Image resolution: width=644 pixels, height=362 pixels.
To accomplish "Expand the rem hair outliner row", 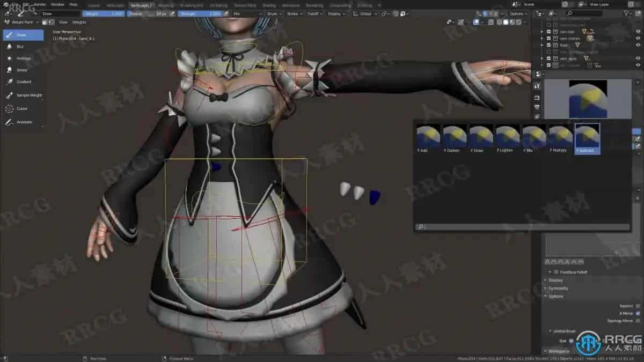I will 542,32.
